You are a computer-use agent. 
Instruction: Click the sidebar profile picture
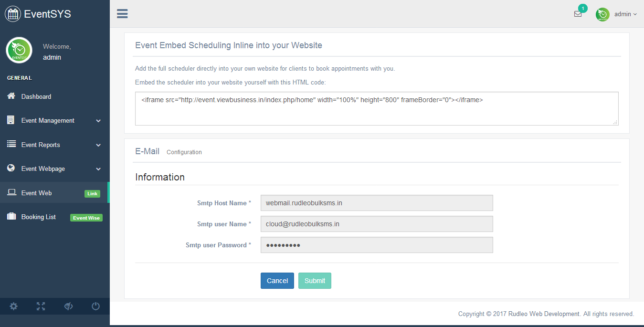click(x=19, y=51)
